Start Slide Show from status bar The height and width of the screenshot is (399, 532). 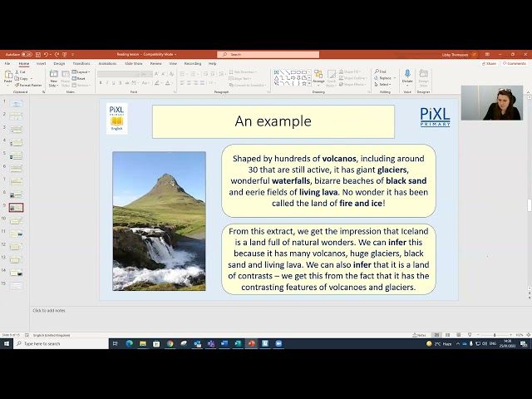pyautogui.click(x=470, y=335)
